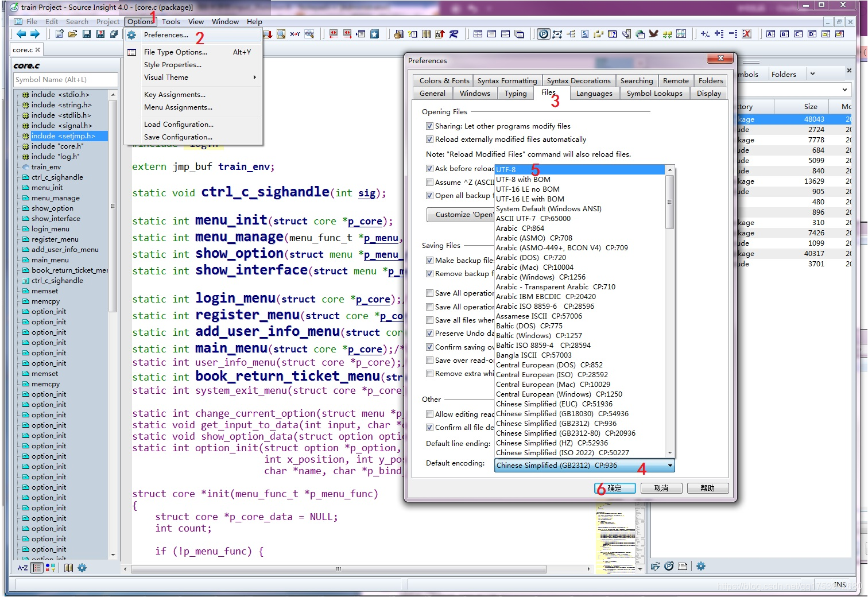
Task: Click the "Customize 'Open'" button
Action: (x=460, y=214)
